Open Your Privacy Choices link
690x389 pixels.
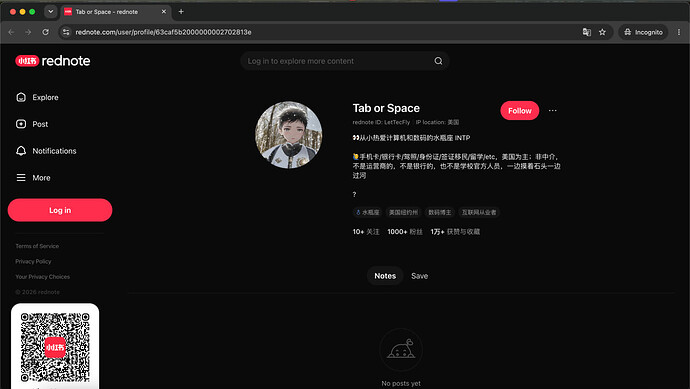(x=43, y=277)
